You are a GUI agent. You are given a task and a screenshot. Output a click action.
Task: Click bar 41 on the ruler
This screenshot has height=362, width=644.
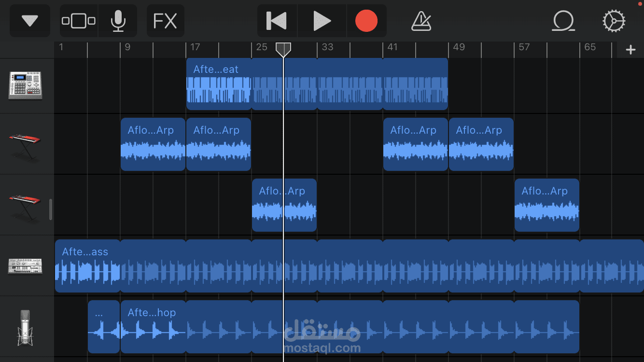coord(392,47)
